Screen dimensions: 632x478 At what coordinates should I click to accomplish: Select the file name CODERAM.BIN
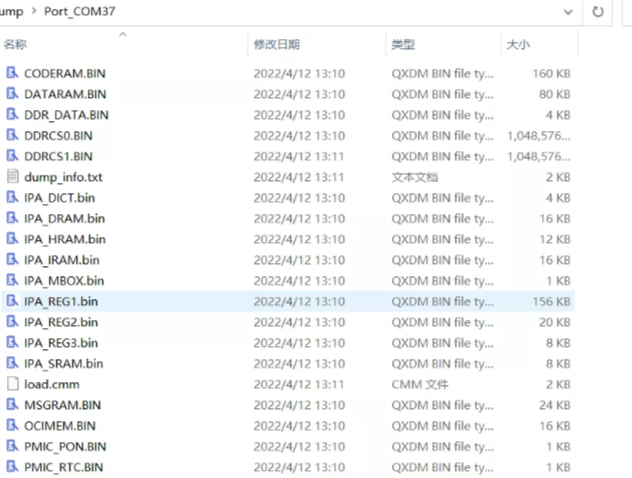tap(65, 73)
